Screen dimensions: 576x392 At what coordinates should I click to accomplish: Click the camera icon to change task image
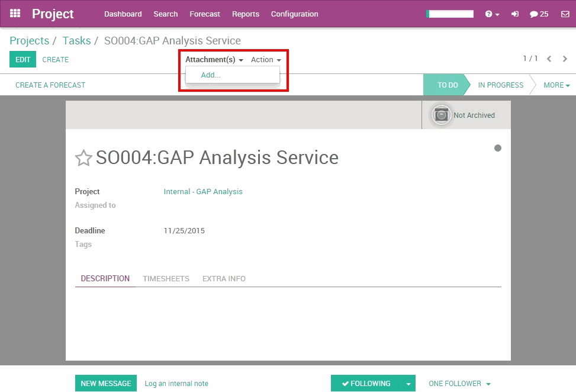coord(440,115)
